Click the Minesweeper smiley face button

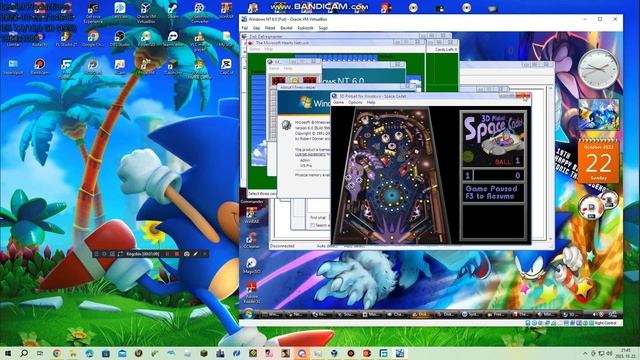(294, 80)
